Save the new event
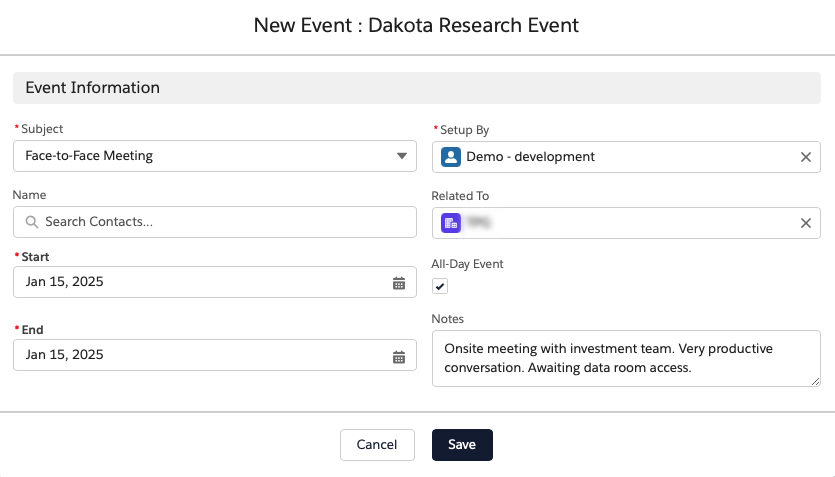The width and height of the screenshot is (835, 477). click(462, 445)
